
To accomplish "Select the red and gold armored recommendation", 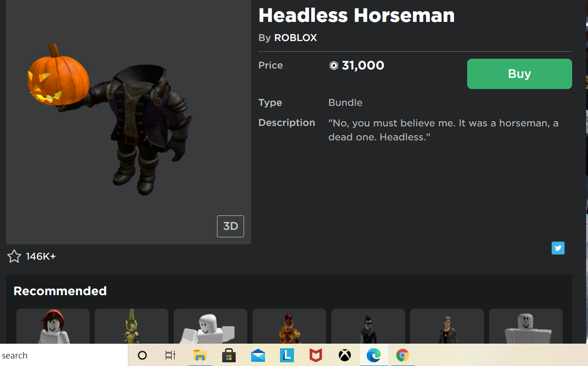I will (x=289, y=326).
